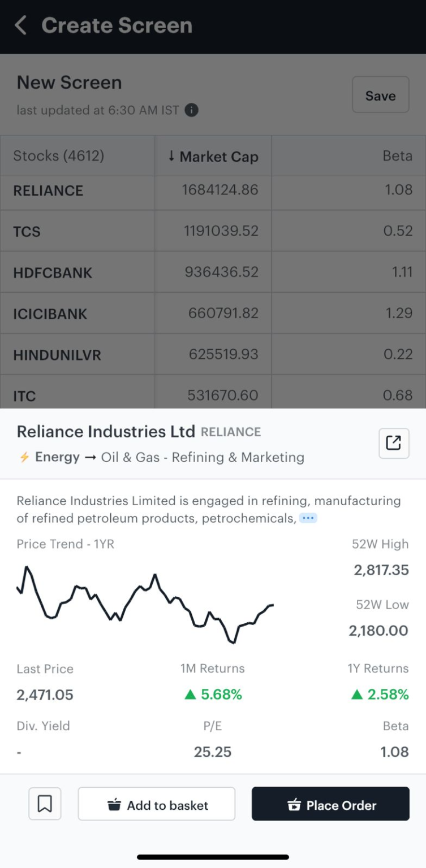The width and height of the screenshot is (426, 868).
Task: Click the Stocks (4612) column header
Action: tap(59, 156)
